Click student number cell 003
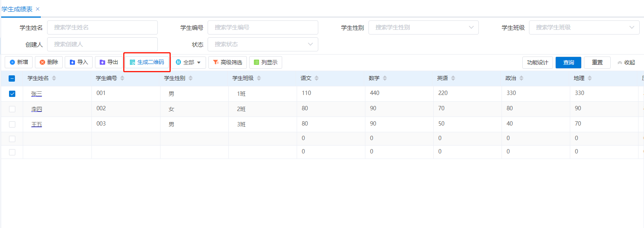 [101, 124]
